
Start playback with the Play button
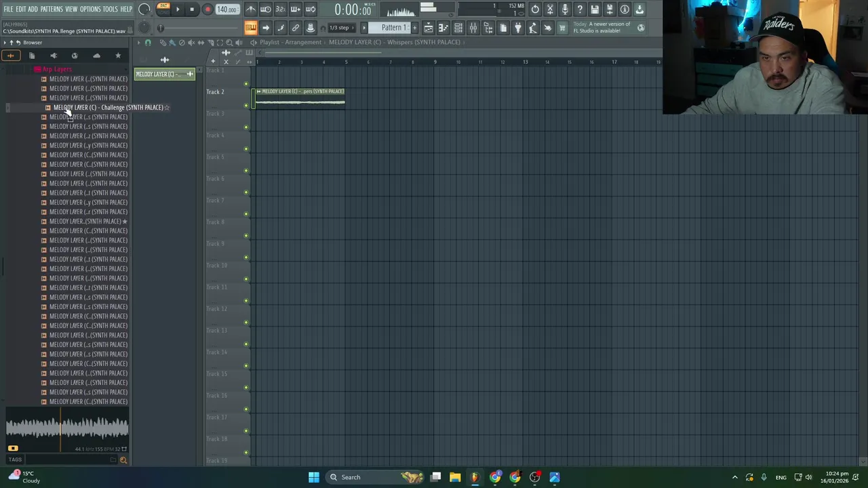pos(178,9)
